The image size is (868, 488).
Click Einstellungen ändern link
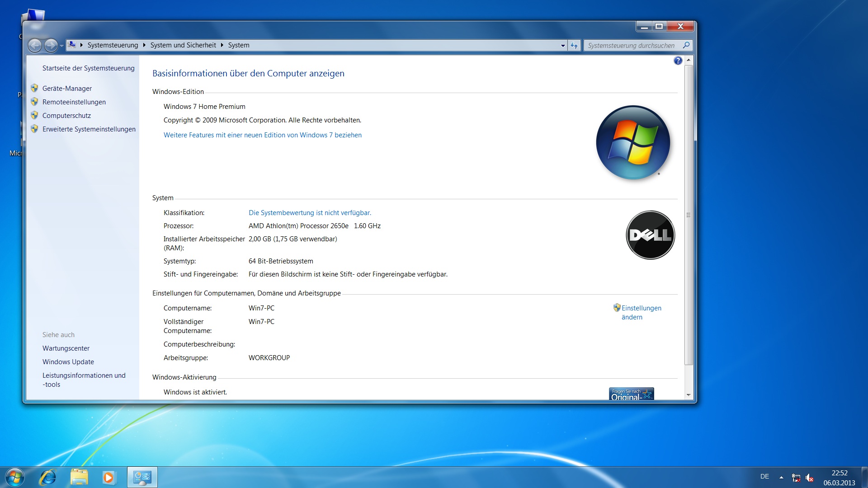click(641, 313)
